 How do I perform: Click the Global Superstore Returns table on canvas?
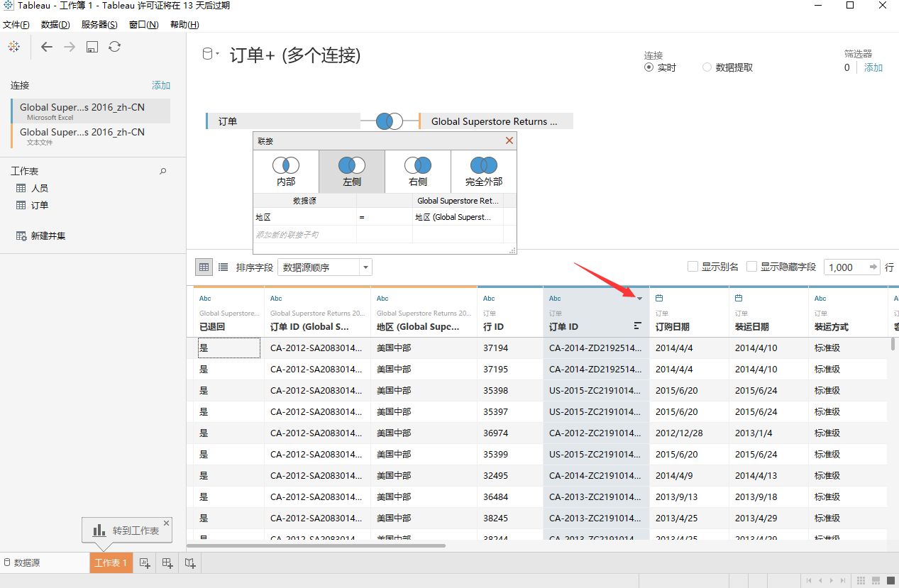click(x=495, y=121)
